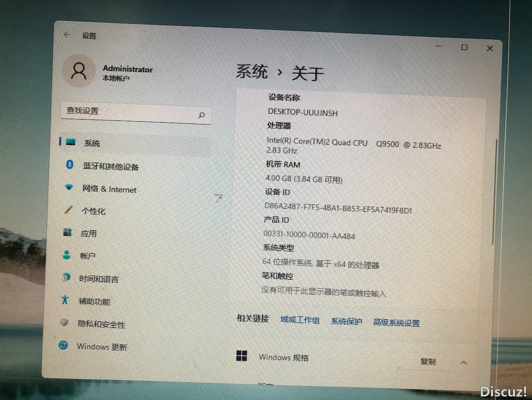Click the 4.00 GB (3.84 GB 可用) value

click(304, 179)
